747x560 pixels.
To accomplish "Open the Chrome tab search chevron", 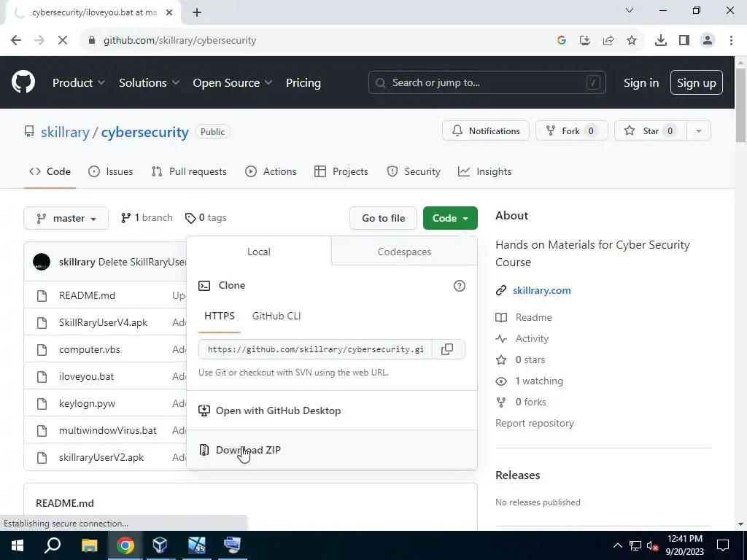I will coord(630,10).
